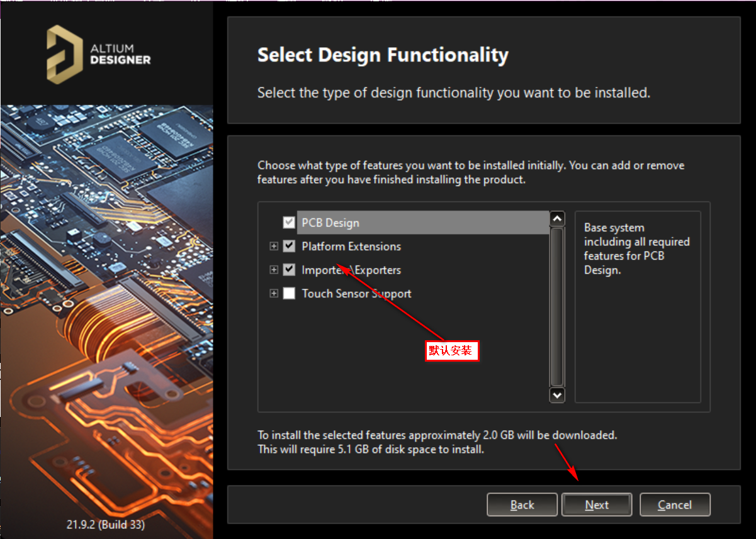Image resolution: width=756 pixels, height=539 pixels.
Task: Click the Next button
Action: 597,504
